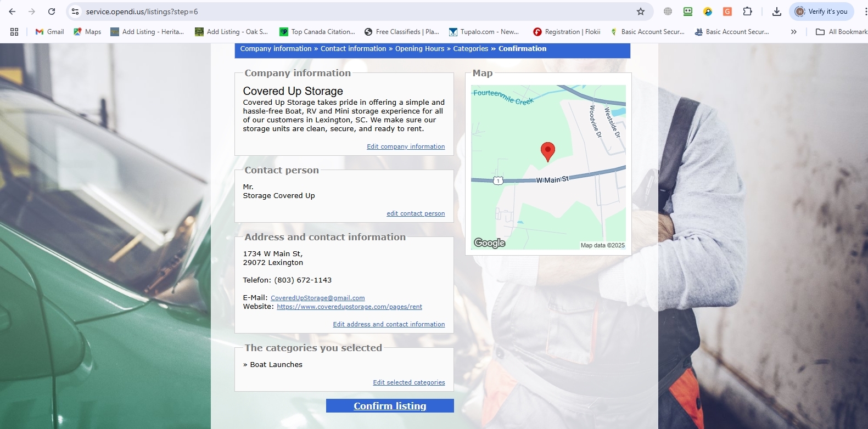The width and height of the screenshot is (868, 429).
Task: Open the All Bookmarks folder
Action: (x=842, y=32)
